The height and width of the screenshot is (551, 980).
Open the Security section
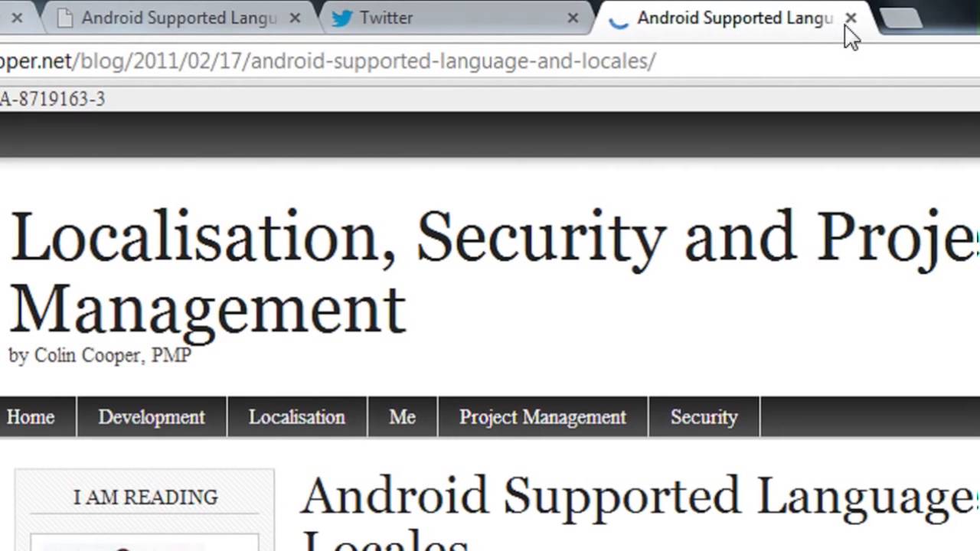tap(704, 417)
